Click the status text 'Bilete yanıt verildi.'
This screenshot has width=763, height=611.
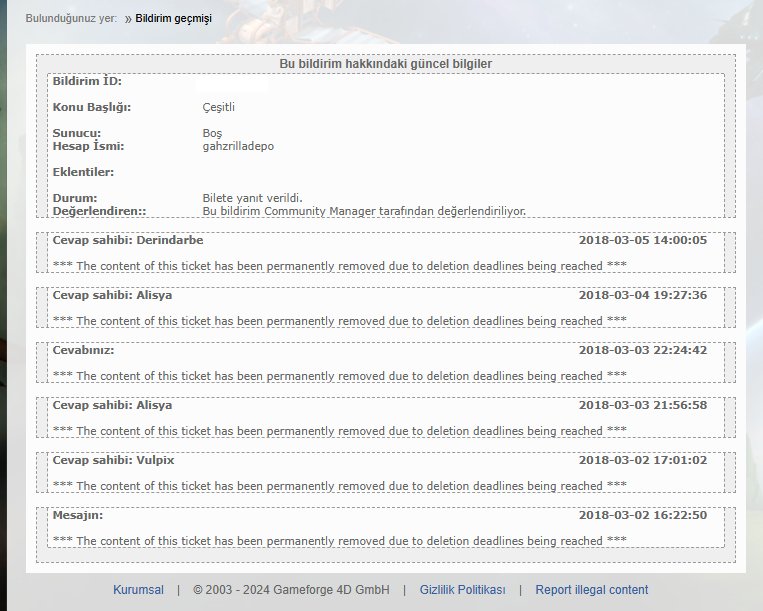252,198
